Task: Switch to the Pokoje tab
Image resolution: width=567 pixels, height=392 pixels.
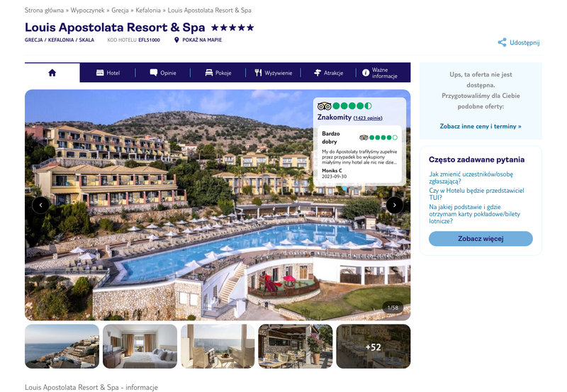Action: [x=218, y=73]
